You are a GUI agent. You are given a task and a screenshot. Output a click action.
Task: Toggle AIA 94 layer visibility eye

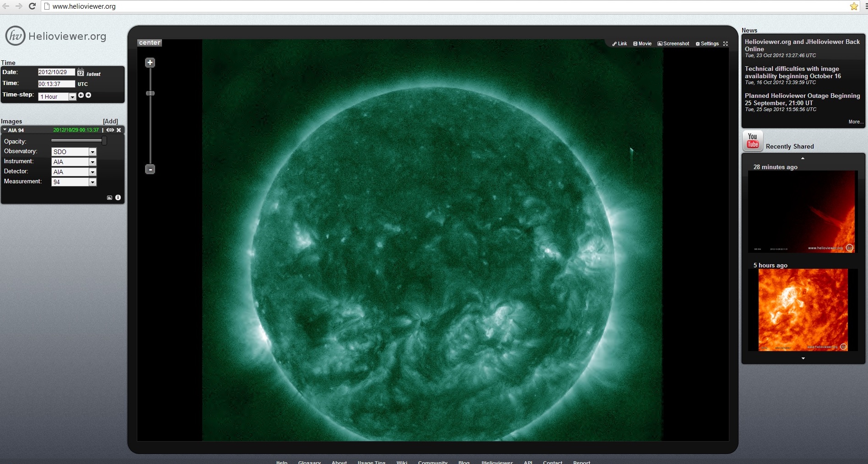[110, 130]
